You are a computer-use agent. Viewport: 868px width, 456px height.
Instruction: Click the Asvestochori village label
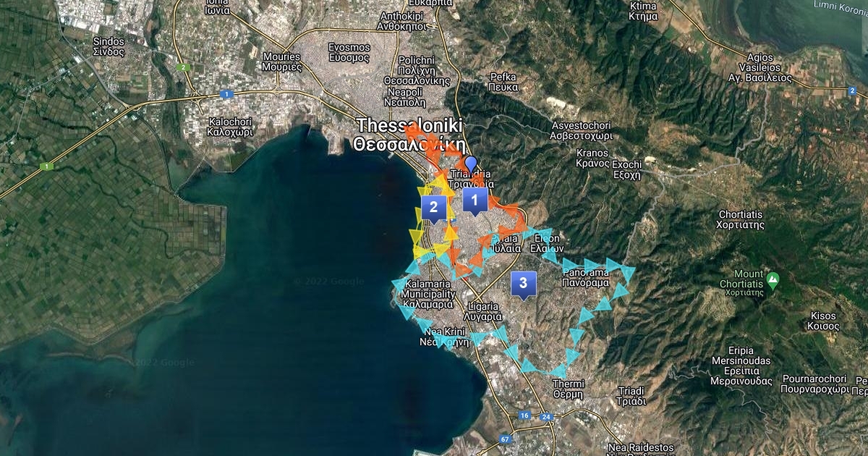pos(581,130)
